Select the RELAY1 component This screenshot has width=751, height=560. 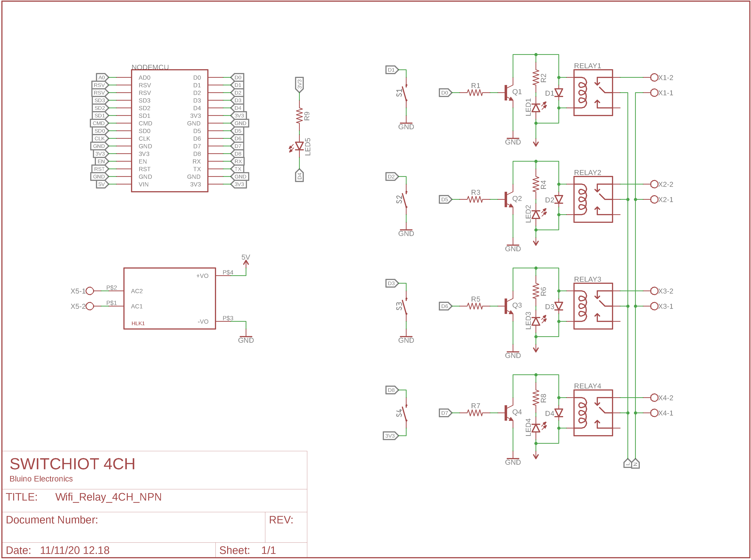click(593, 93)
